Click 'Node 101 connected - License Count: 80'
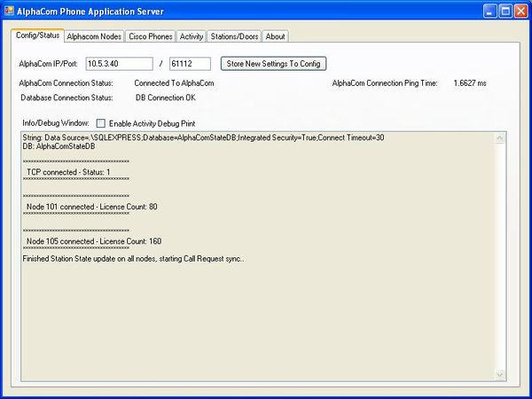 coord(92,207)
